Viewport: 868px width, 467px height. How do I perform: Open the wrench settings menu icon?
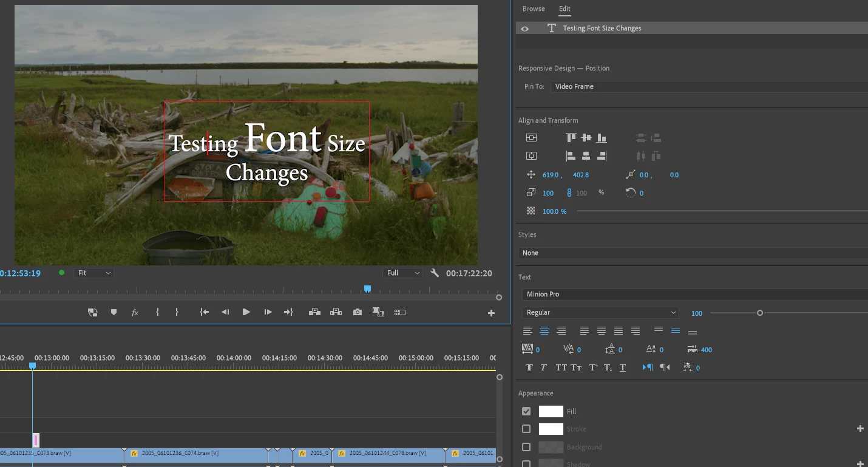[x=435, y=273]
